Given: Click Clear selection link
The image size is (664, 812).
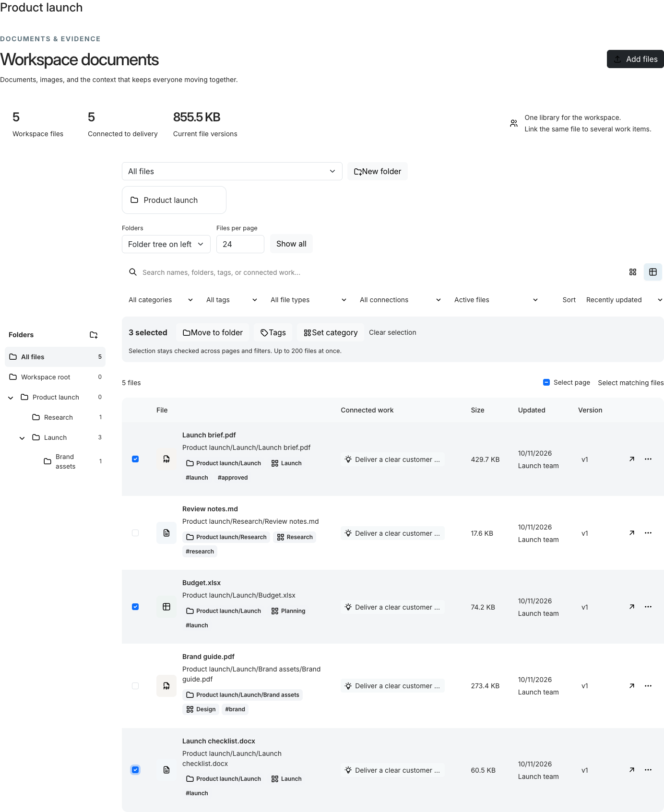Looking at the screenshot, I should click(x=392, y=332).
